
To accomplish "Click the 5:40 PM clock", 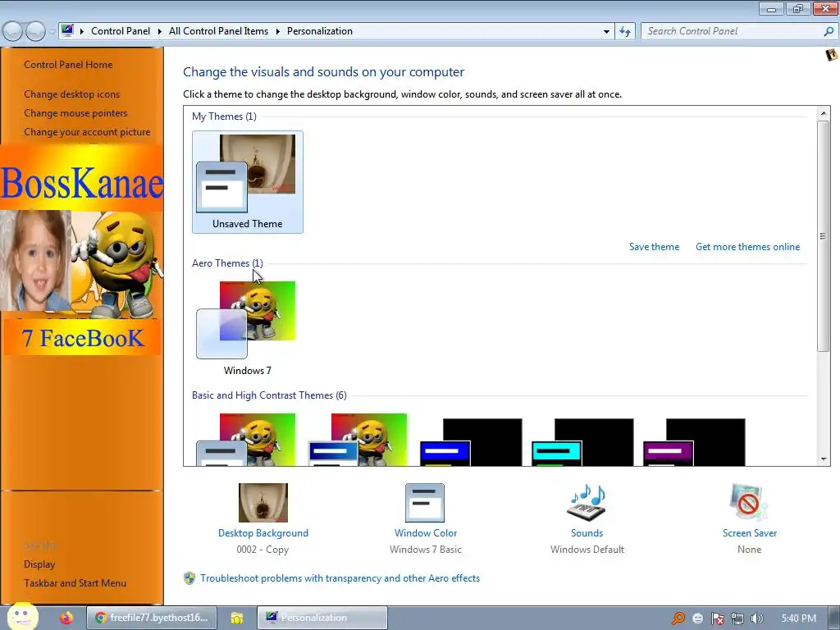I will [798, 619].
